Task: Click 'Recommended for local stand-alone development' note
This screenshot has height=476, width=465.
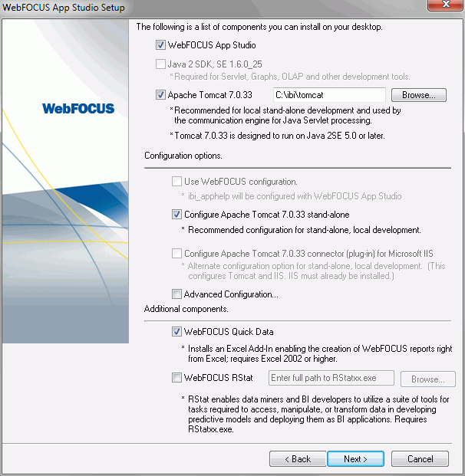Action: click(288, 115)
